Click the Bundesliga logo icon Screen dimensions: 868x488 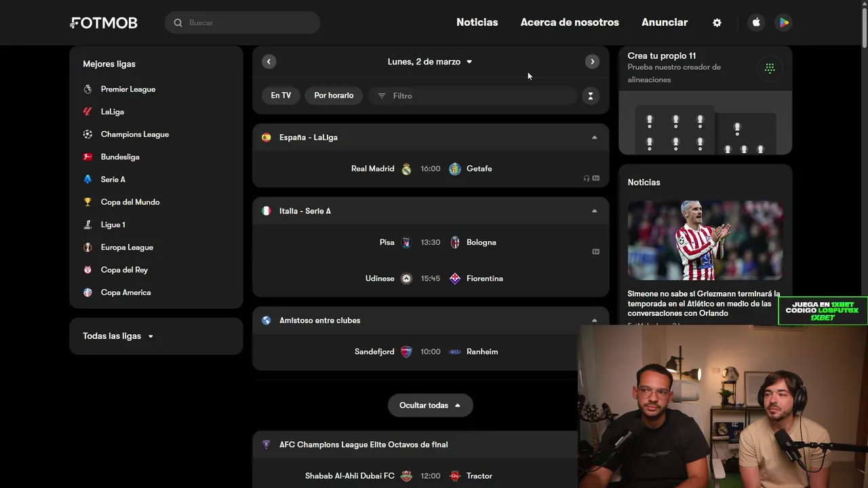87,157
